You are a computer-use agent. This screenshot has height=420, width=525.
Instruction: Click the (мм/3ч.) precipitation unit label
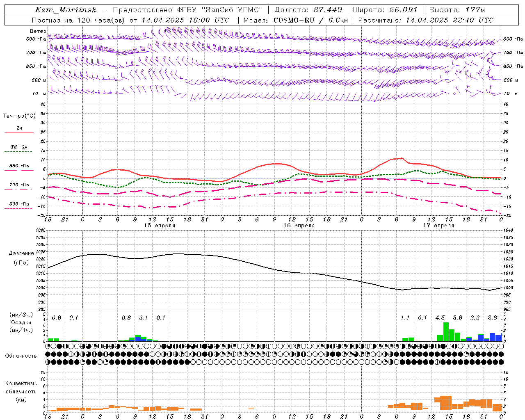pos(21,315)
